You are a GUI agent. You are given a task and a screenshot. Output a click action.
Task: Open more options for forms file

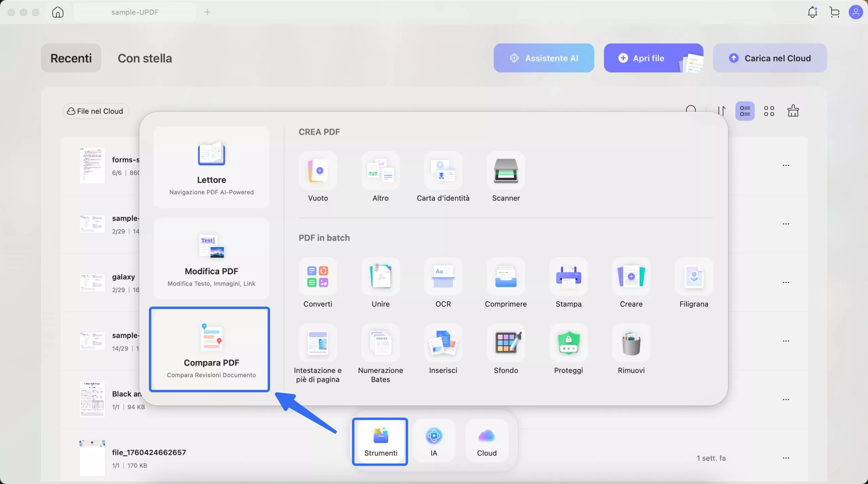coord(786,165)
